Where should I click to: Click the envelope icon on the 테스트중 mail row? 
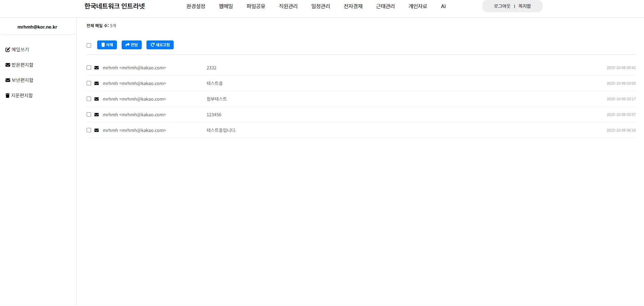click(97, 83)
